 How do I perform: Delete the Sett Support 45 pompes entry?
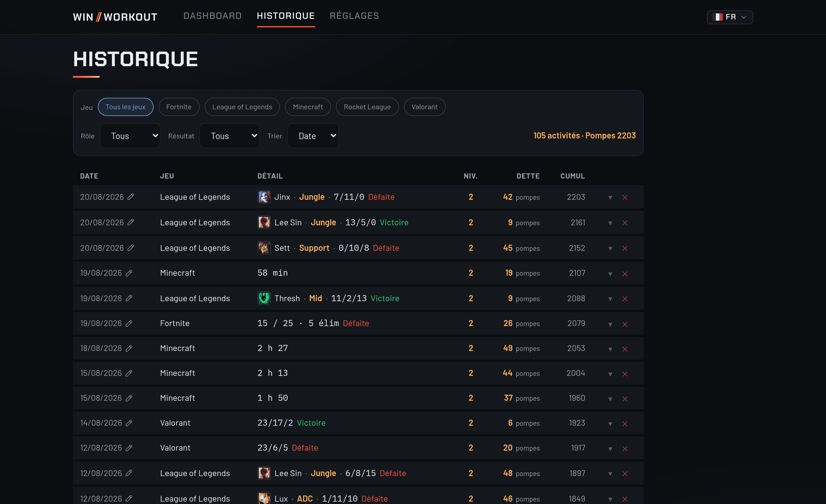coord(625,248)
